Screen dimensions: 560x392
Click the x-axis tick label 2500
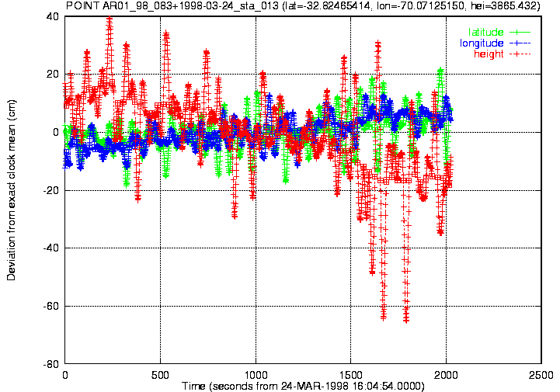click(x=541, y=375)
